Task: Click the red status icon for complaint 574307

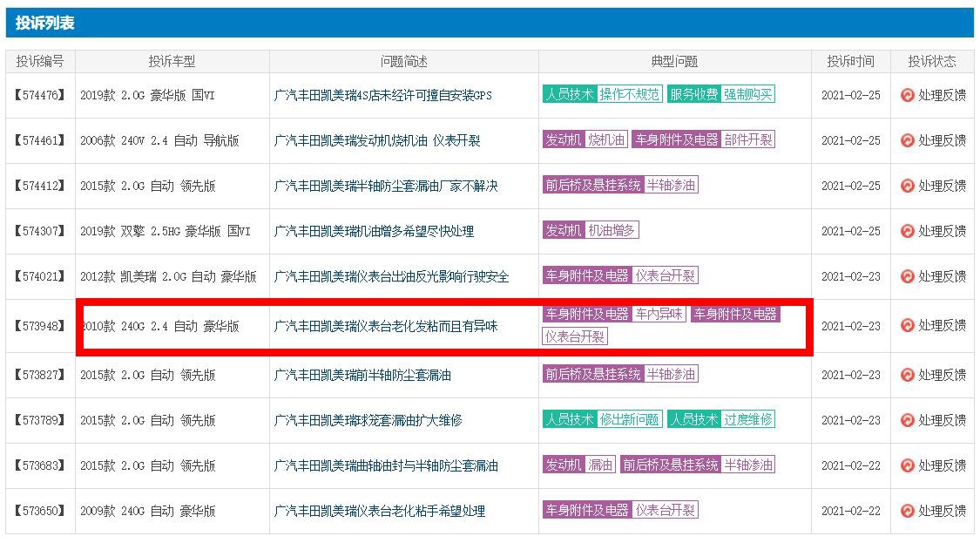Action: 907,232
